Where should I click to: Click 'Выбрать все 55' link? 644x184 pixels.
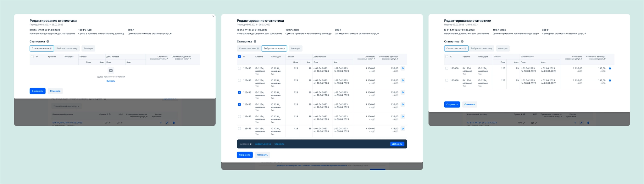[x=263, y=144]
